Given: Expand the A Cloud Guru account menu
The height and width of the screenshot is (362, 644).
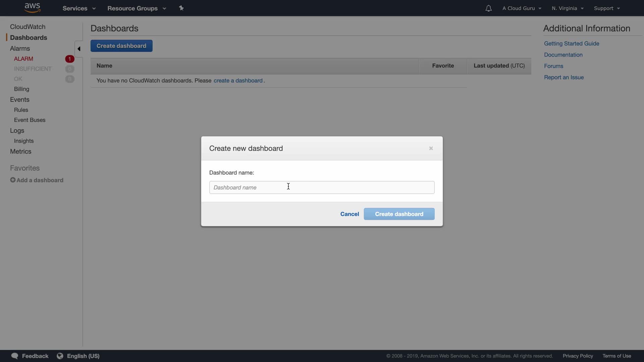Looking at the screenshot, I should tap(522, 8).
